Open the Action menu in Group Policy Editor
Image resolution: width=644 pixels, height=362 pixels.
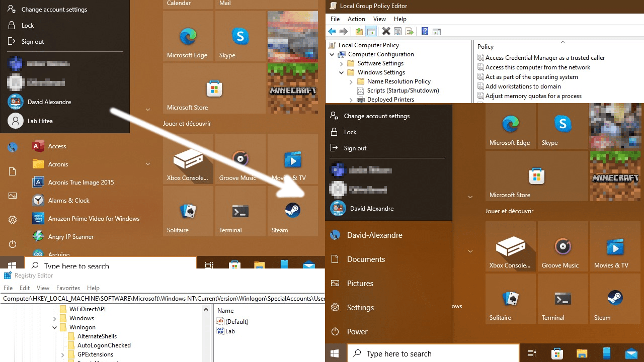pyautogui.click(x=356, y=19)
